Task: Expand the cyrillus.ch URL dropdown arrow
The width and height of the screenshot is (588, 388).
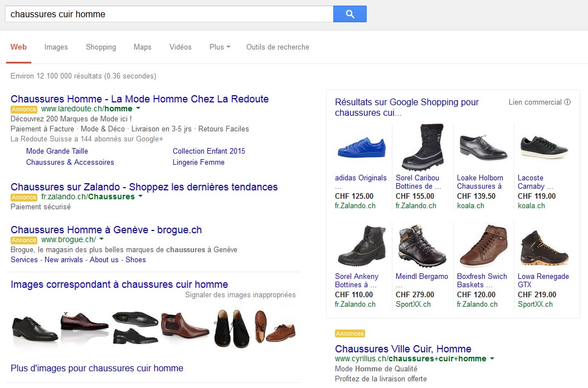Action: pyautogui.click(x=492, y=358)
